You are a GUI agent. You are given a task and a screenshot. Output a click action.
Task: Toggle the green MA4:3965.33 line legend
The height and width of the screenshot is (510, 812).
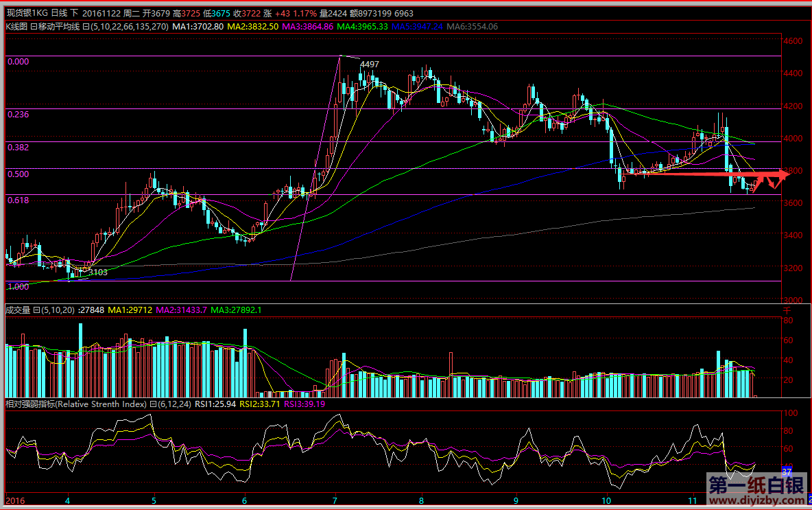pyautogui.click(x=362, y=27)
